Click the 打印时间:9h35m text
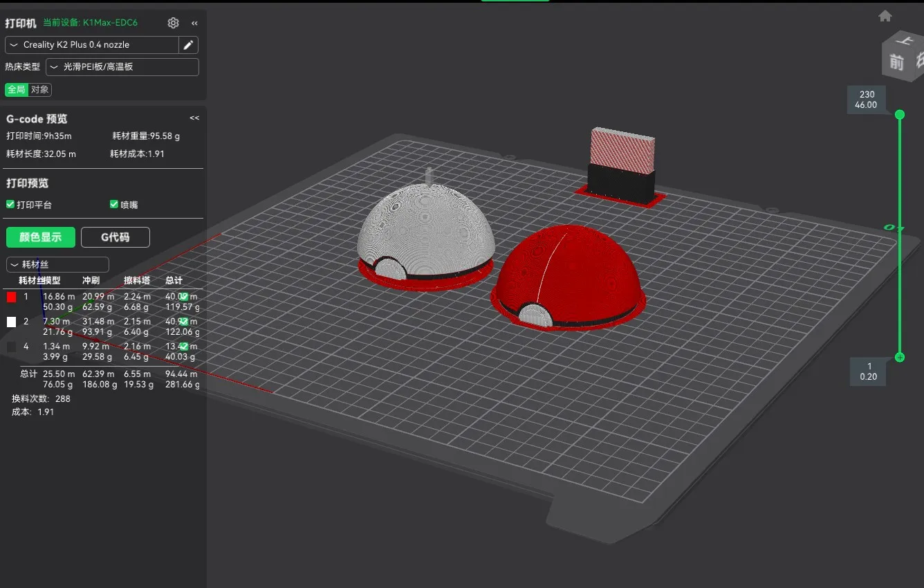The height and width of the screenshot is (588, 924). (39, 136)
